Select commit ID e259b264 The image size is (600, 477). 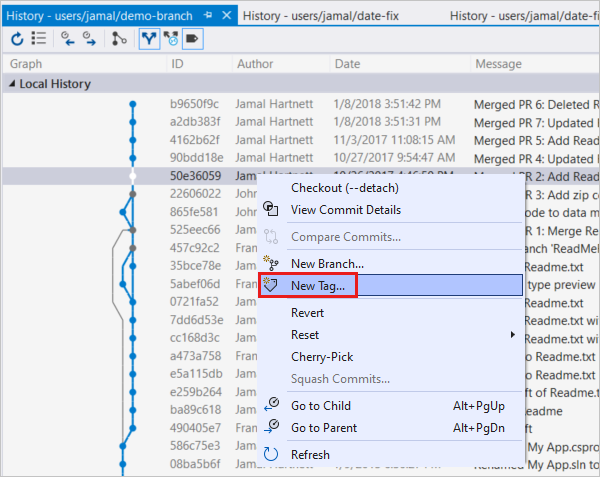196,392
